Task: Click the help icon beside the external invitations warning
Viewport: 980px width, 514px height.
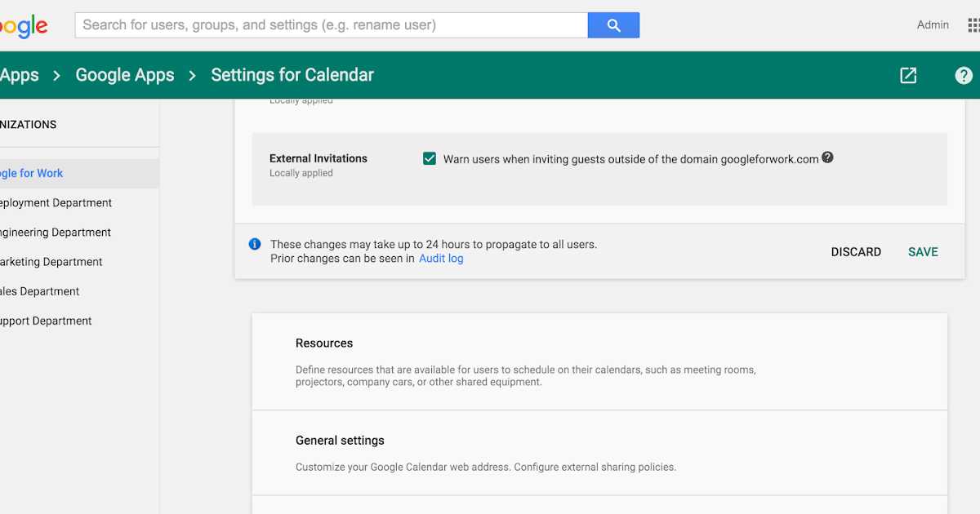Action: pyautogui.click(x=827, y=157)
